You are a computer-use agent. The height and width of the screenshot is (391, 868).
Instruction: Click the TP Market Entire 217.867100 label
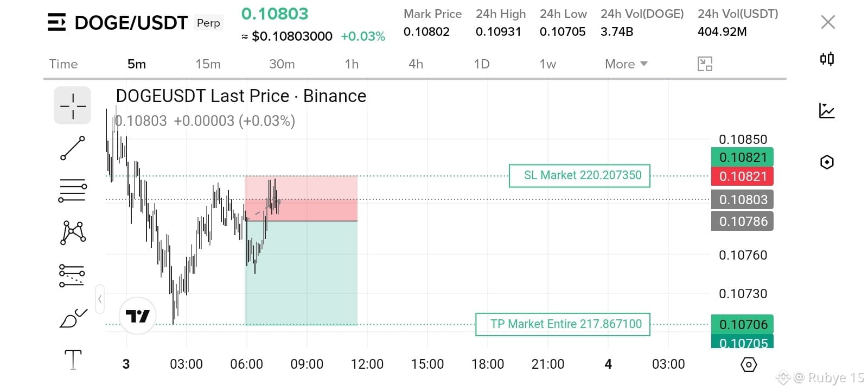tap(563, 324)
